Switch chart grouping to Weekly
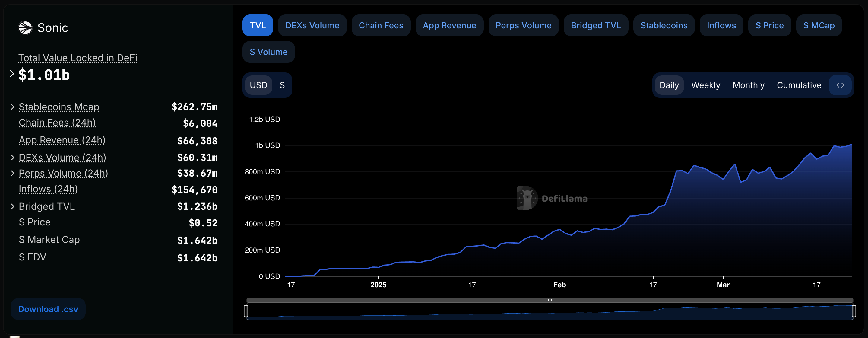This screenshot has height=338, width=868. tap(705, 85)
